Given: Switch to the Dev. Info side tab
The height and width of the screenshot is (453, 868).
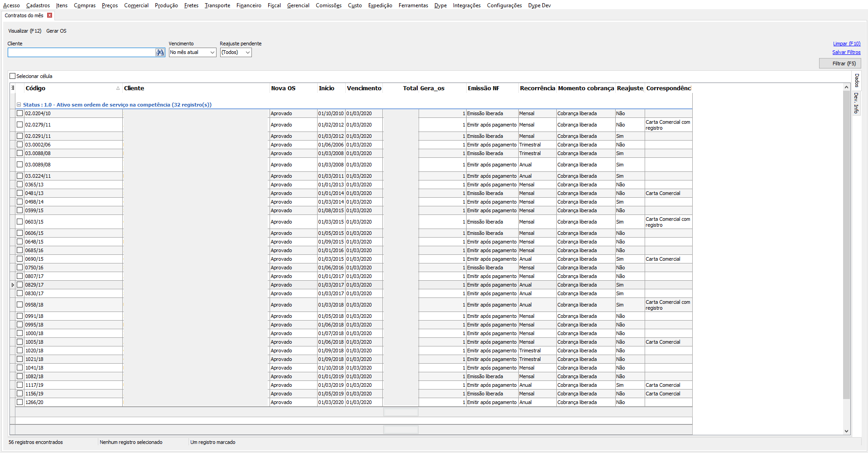Looking at the screenshot, I should coord(857,103).
